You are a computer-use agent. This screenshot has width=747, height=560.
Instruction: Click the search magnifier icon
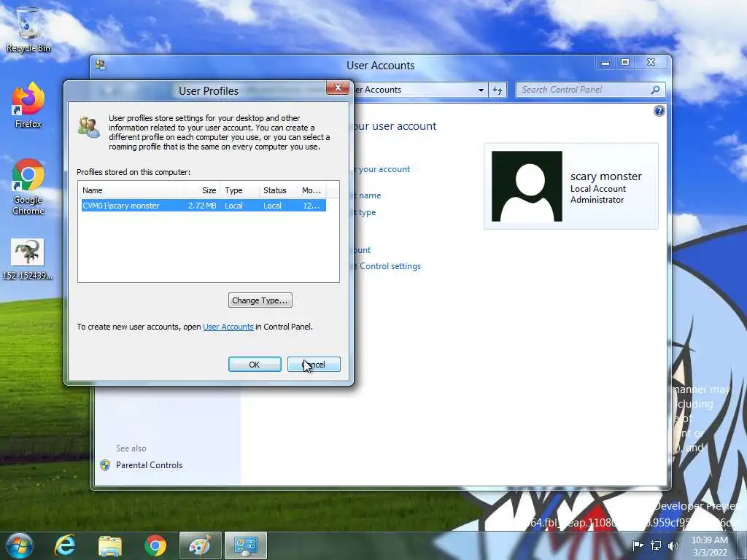[x=656, y=90]
